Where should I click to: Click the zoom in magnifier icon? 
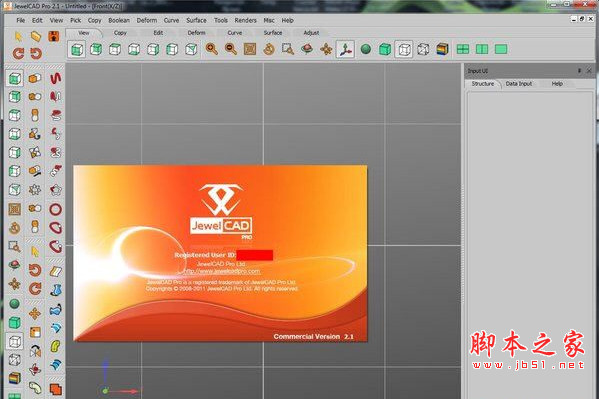pos(211,49)
